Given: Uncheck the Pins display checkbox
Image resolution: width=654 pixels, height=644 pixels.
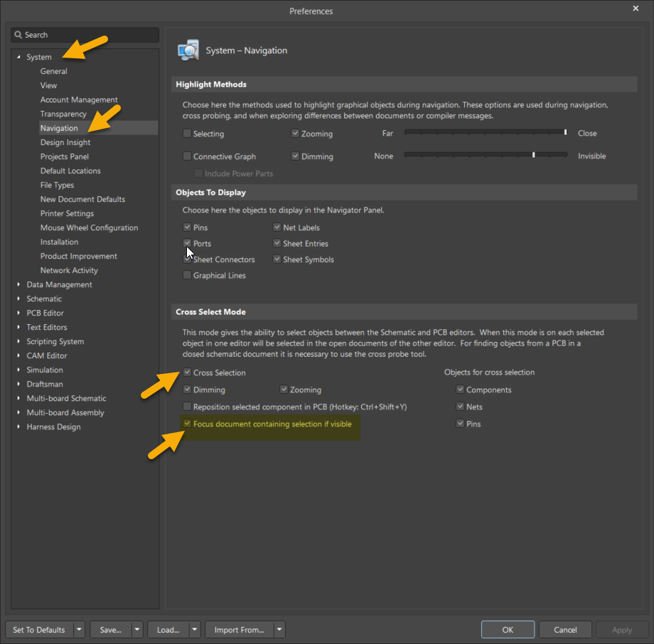Looking at the screenshot, I should coord(187,227).
